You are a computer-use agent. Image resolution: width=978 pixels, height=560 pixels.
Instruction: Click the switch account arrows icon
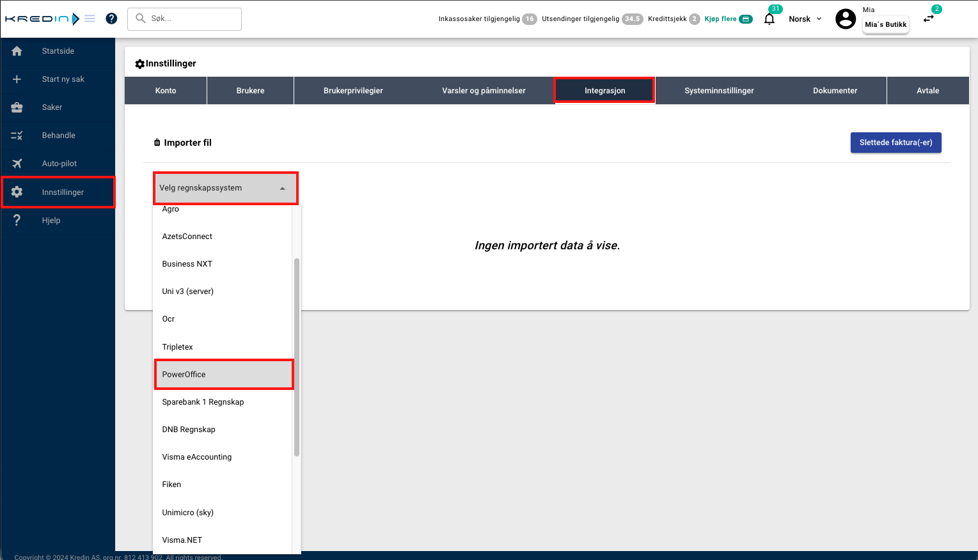(x=929, y=19)
